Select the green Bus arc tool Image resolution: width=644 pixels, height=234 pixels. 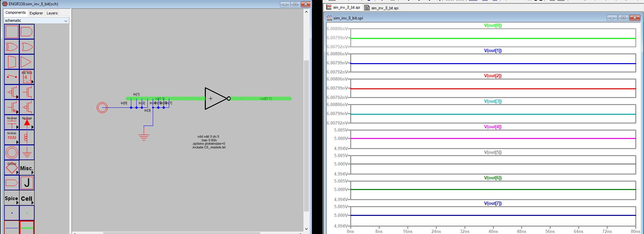tap(27, 228)
